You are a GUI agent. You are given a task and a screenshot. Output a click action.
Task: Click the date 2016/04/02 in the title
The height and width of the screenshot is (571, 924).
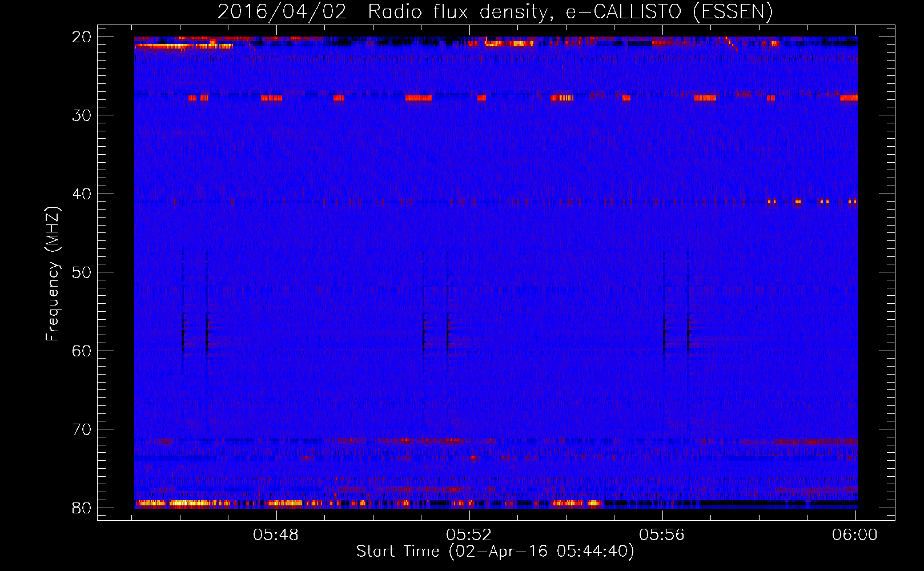(x=282, y=12)
